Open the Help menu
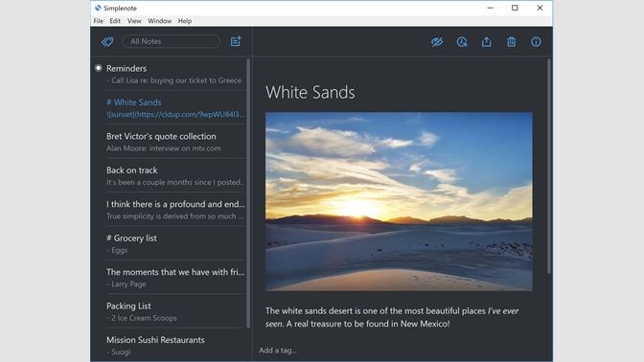The width and height of the screenshot is (644, 362). click(185, 21)
